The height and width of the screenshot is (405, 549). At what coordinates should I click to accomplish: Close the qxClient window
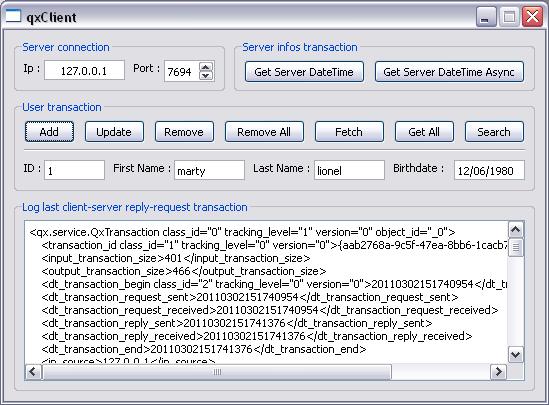(x=532, y=17)
